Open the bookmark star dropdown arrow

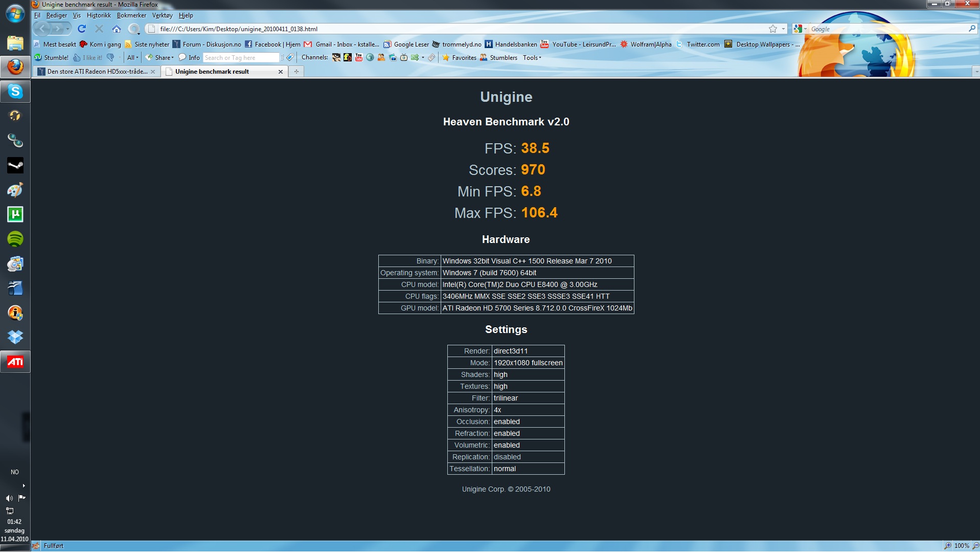[783, 29]
